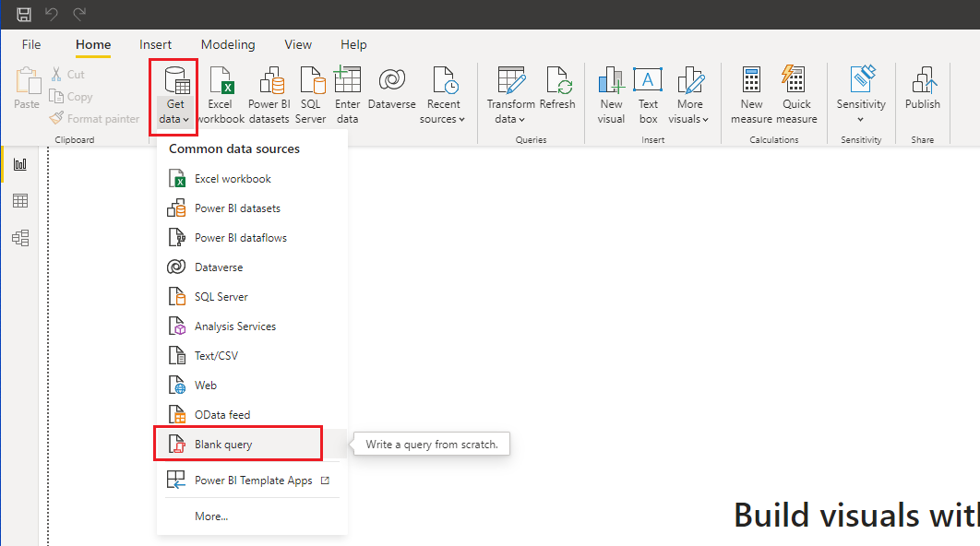Switch to the Modeling tab
Viewport: 980px width, 546px height.
pos(228,44)
